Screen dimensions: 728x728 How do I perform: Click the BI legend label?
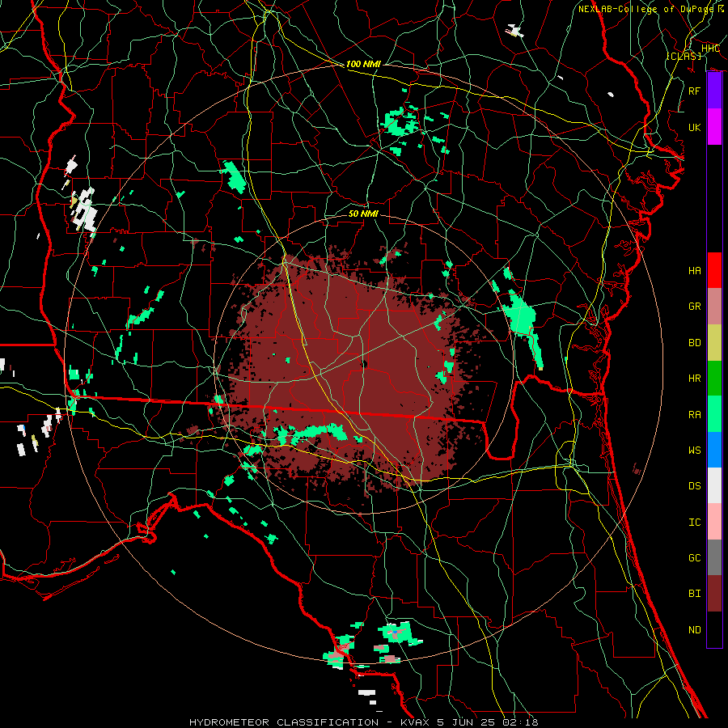click(695, 594)
